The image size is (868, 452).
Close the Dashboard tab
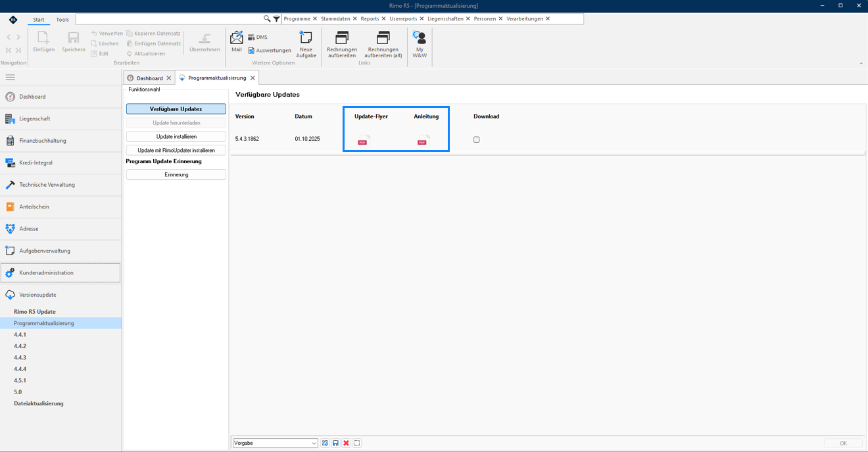click(x=169, y=78)
